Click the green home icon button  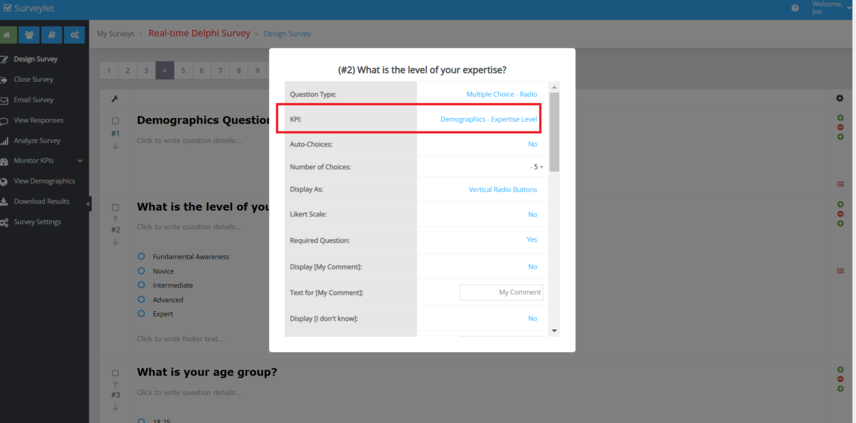pyautogui.click(x=9, y=34)
